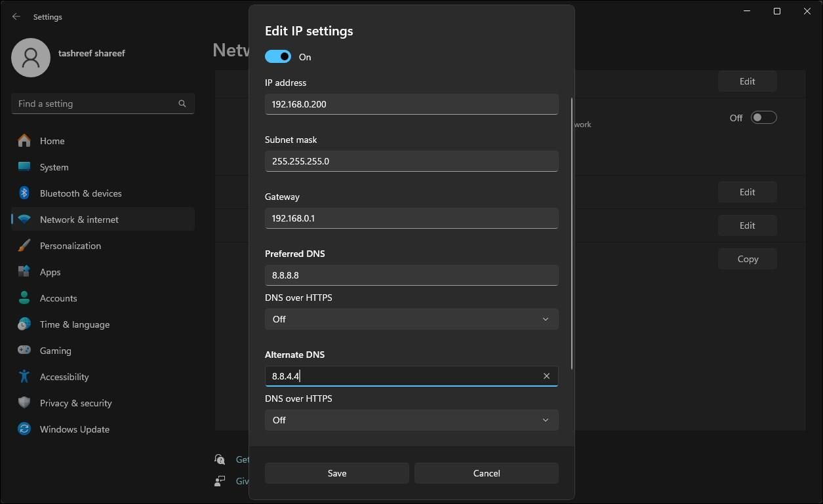Open the Apps section icon
The height and width of the screenshot is (504, 823).
24,271
